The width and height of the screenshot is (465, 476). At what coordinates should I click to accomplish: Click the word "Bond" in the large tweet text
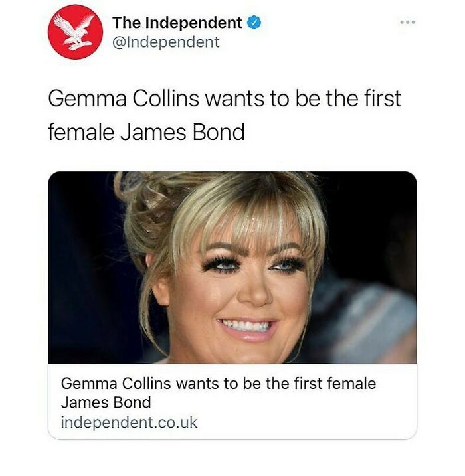[219, 132]
